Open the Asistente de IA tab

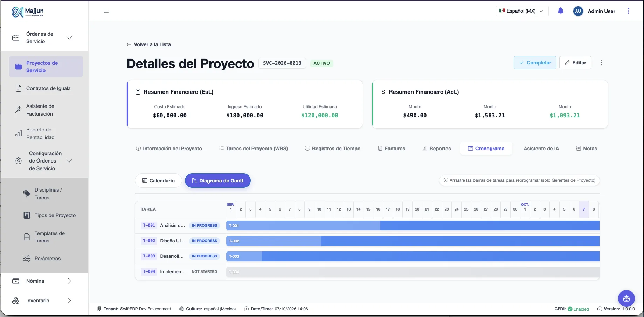coord(541,149)
